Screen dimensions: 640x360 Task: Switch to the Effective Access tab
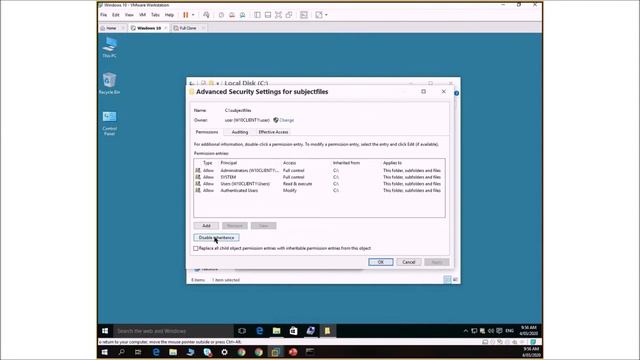click(x=273, y=132)
